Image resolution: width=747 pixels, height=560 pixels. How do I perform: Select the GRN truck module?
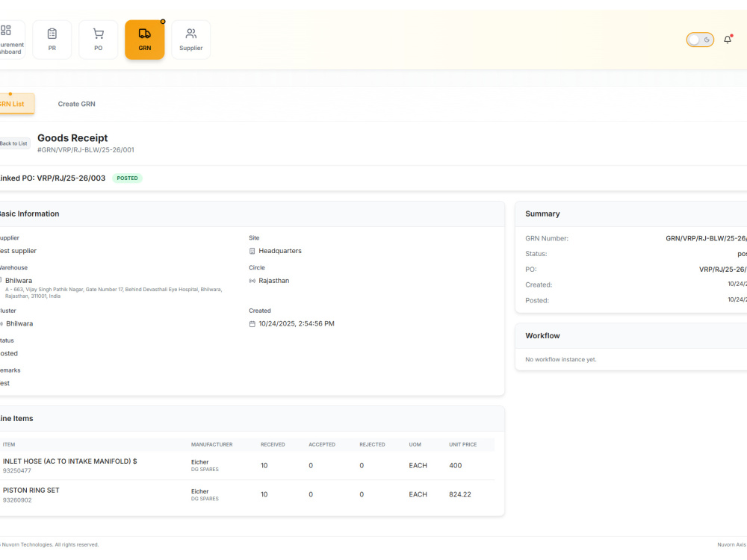tap(145, 40)
